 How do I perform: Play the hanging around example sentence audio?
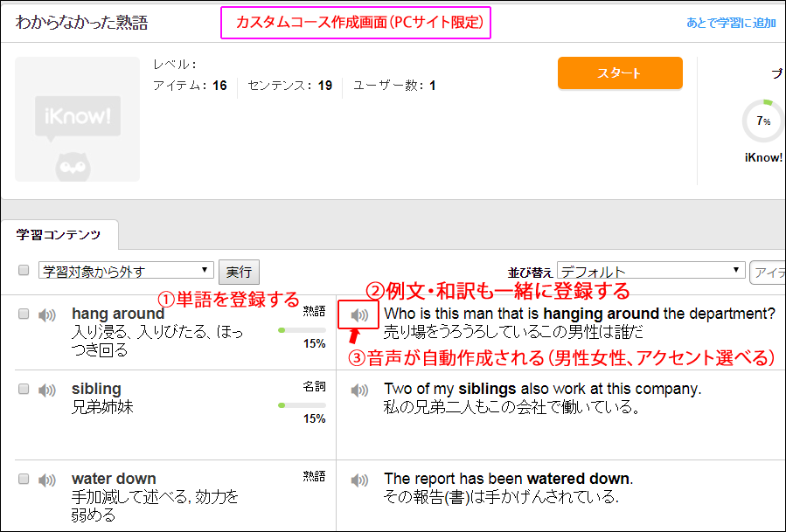(x=358, y=314)
